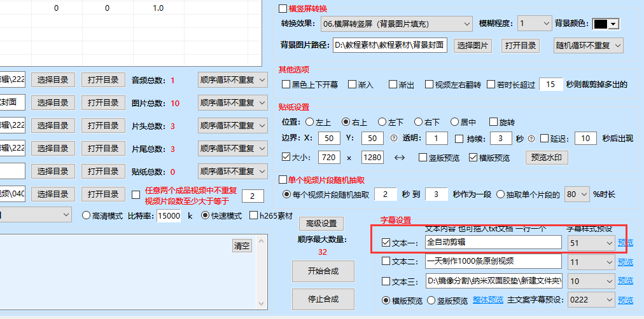Enable sticker 持续 checkbox
644x319 pixels.
(459, 139)
